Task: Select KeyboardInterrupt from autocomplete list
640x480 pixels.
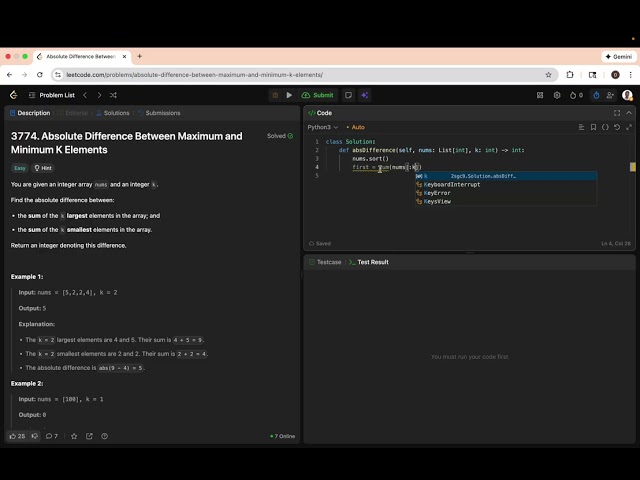Action: [452, 184]
